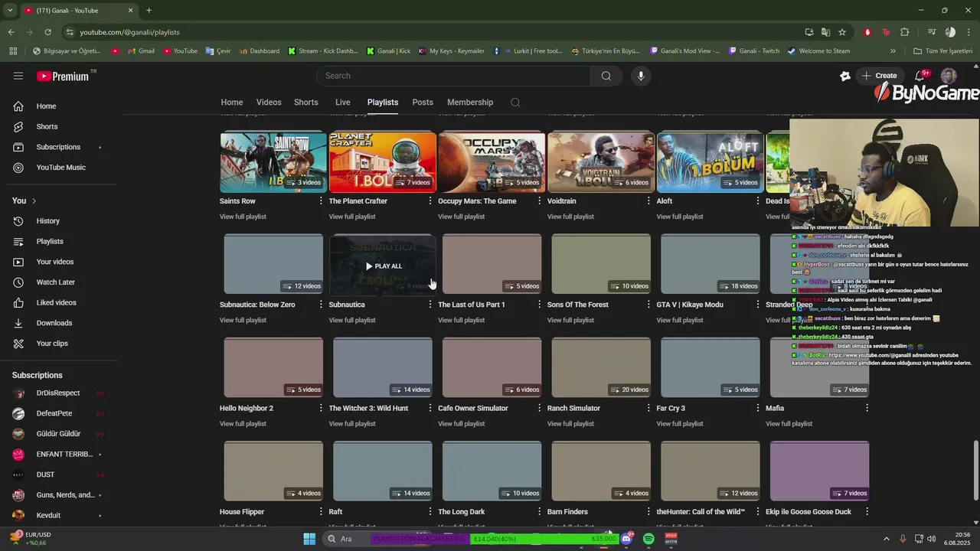Viewport: 980px width, 551px height.
Task: Switch to the Live channel tab
Action: [343, 103]
